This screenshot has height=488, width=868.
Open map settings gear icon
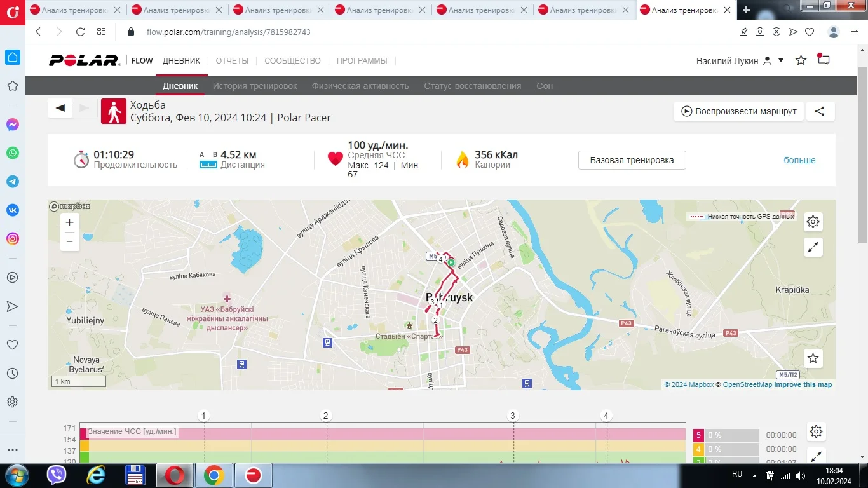click(x=813, y=222)
